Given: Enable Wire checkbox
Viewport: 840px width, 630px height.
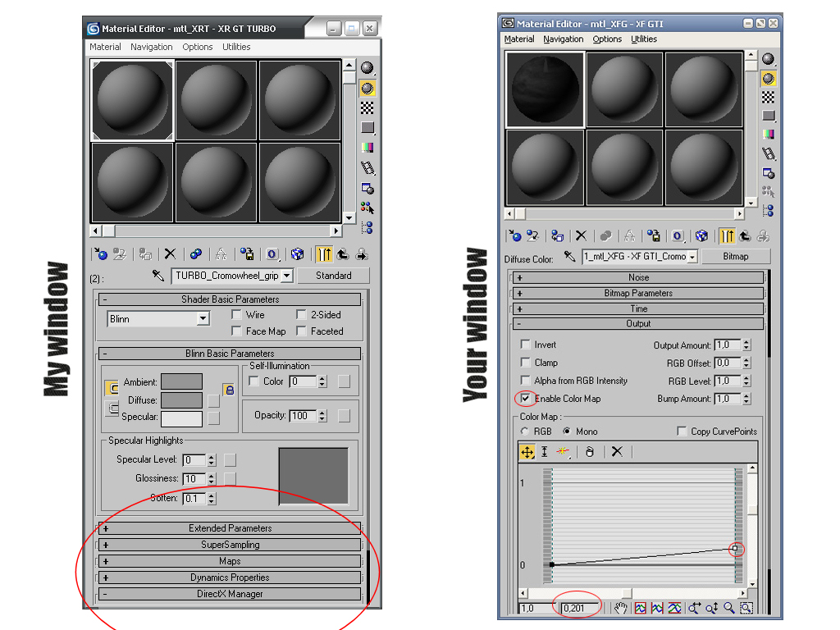Looking at the screenshot, I should click(236, 314).
